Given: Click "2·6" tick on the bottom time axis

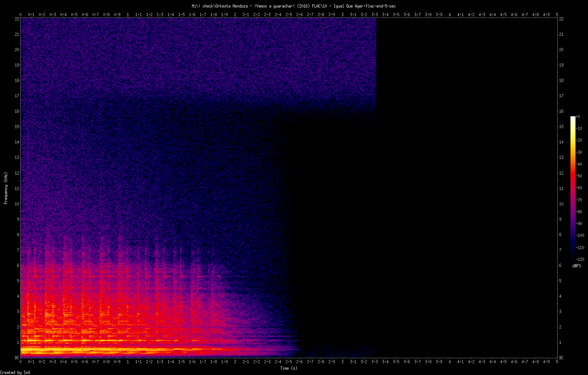Looking at the screenshot, I should click(299, 362).
